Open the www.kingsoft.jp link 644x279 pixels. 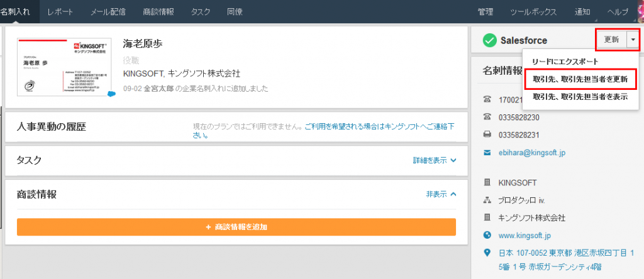point(525,236)
